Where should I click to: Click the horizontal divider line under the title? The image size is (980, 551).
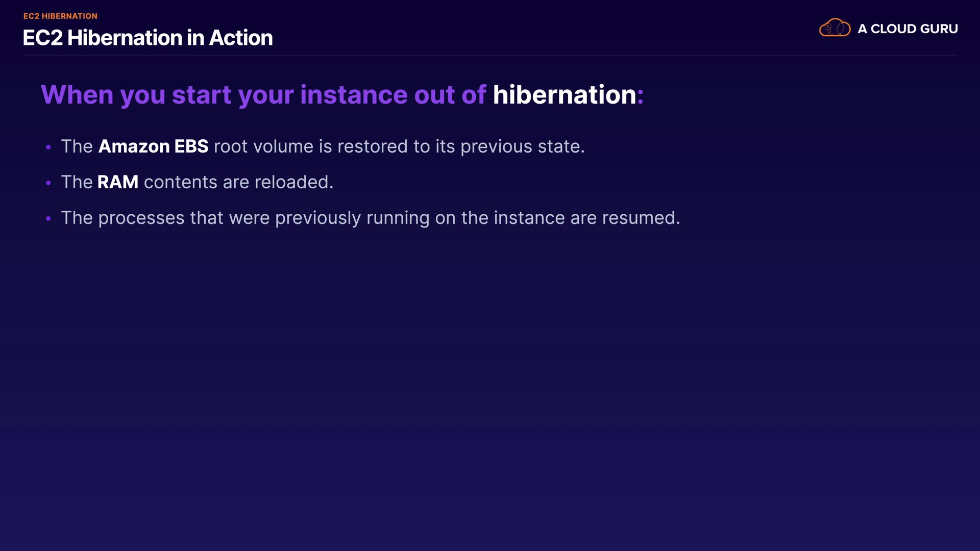[490, 55]
